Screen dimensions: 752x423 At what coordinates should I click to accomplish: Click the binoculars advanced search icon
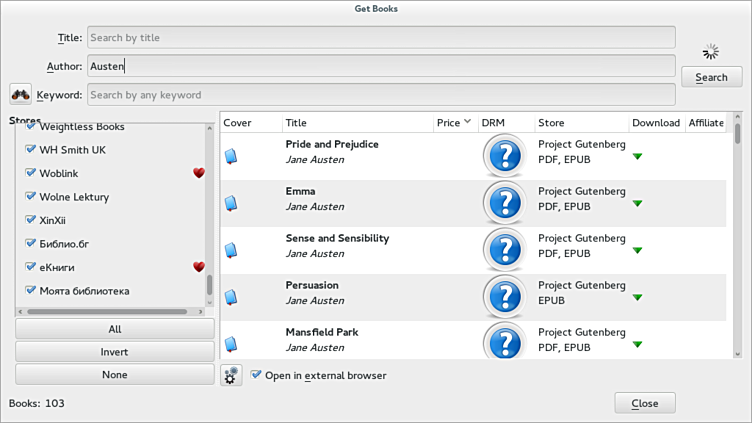pos(20,94)
